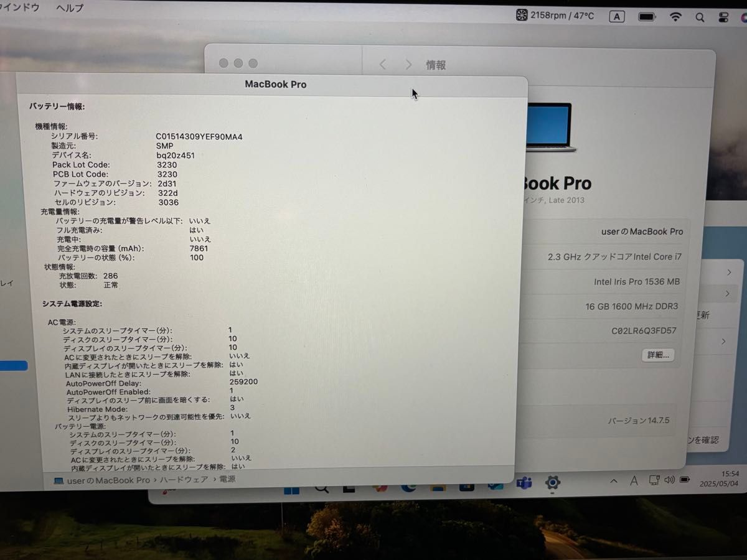The image size is (747, 560).
Task: Click the Hibernate Mode: label
Action: (x=98, y=409)
